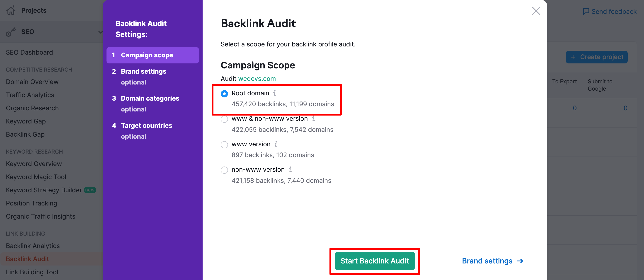644x280 pixels.
Task: Click the plus icon in Create project button
Action: point(573,57)
